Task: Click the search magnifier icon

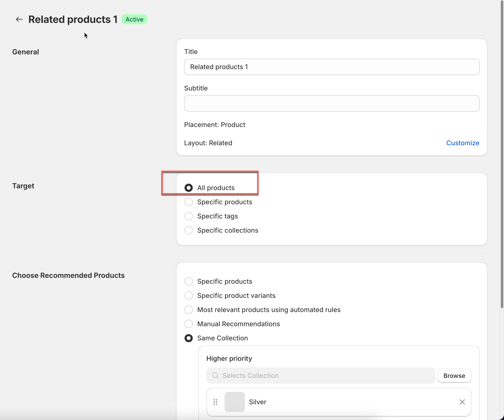Action: coord(215,375)
